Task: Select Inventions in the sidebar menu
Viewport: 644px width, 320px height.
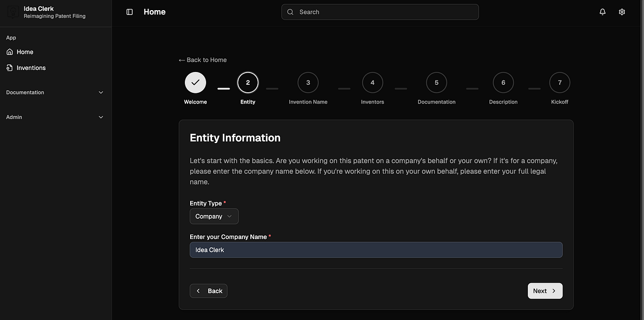Action: [x=31, y=68]
